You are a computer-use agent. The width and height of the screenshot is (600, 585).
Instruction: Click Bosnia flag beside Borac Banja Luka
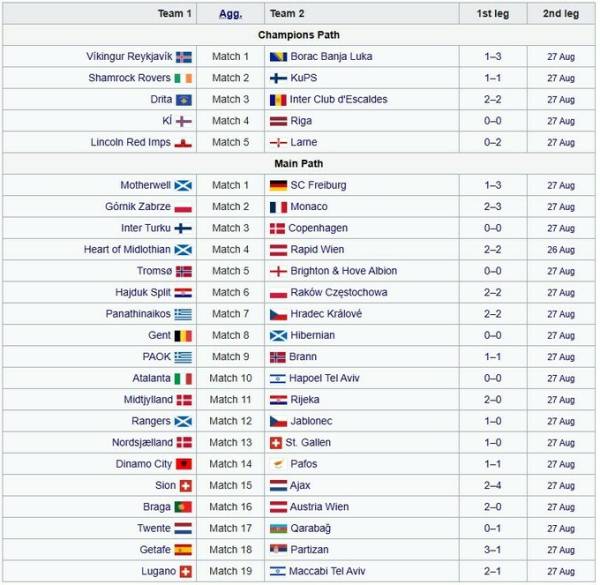tap(278, 57)
